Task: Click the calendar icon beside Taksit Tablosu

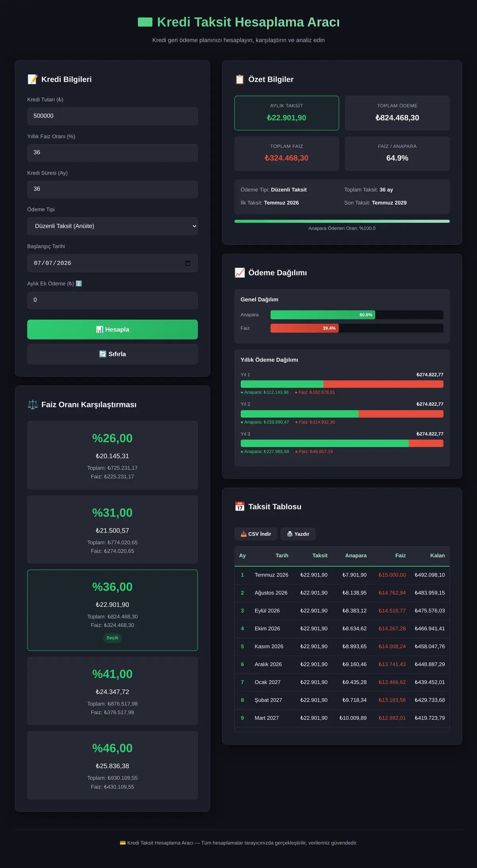Action: tap(240, 507)
